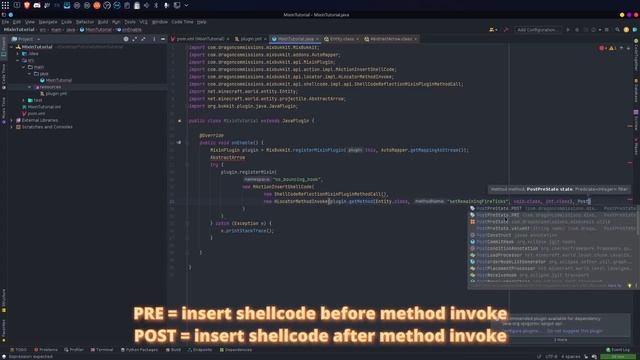Go to previous highlighted error arrow
This screenshot has height=360, width=640.
pos(622,48)
